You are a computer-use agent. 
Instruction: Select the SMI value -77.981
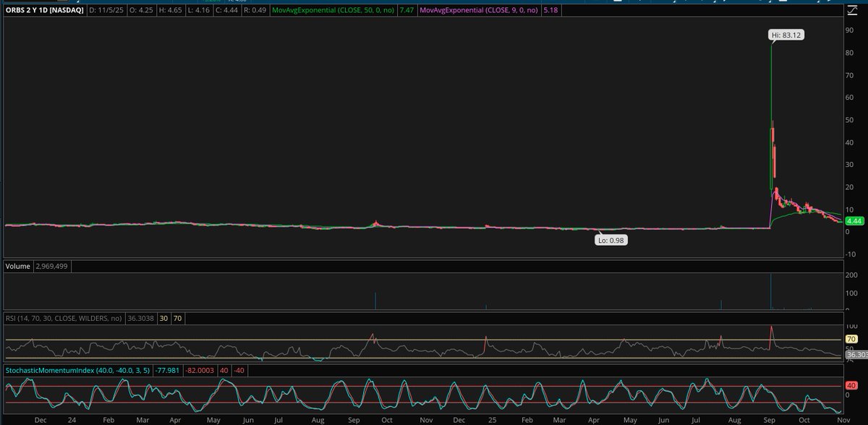pos(167,369)
